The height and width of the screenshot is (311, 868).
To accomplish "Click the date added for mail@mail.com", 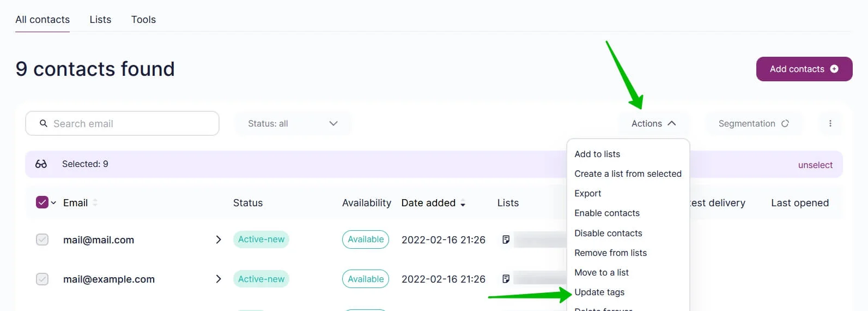I will pyautogui.click(x=444, y=240).
